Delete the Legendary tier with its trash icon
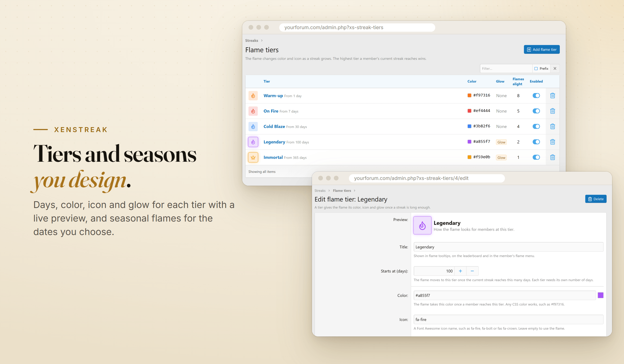The height and width of the screenshot is (364, 624). click(x=552, y=142)
